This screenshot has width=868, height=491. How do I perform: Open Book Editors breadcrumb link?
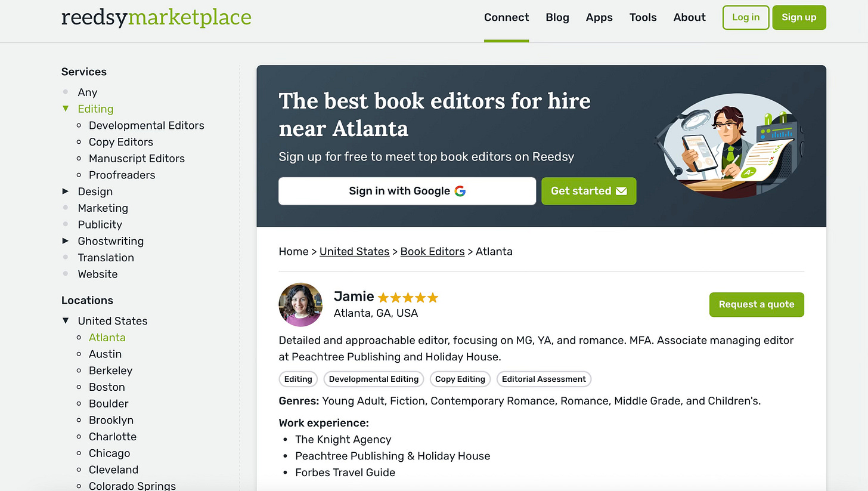pyautogui.click(x=432, y=252)
